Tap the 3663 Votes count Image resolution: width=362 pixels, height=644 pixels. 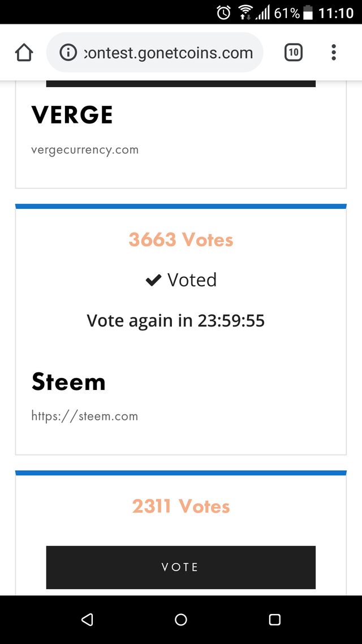pyautogui.click(x=181, y=240)
